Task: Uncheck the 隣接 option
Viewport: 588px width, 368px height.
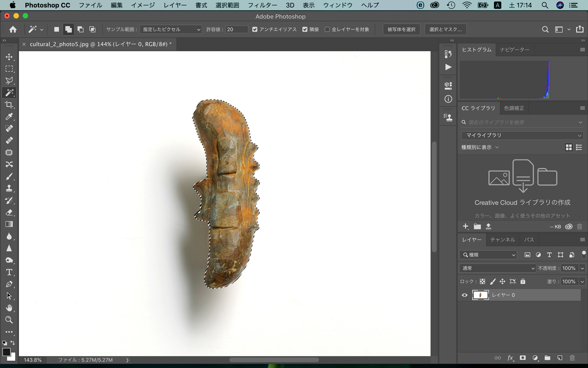Action: 305,29
